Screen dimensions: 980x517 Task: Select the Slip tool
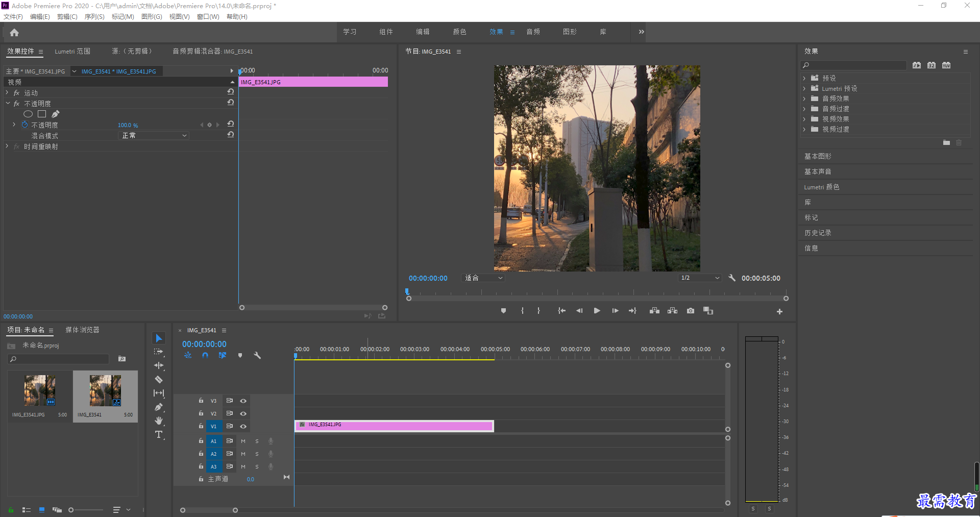159,393
